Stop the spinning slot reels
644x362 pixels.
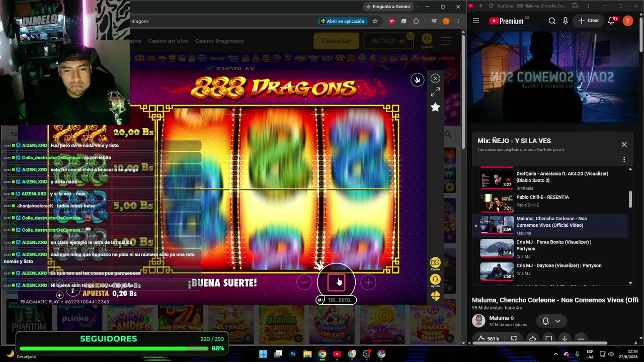pyautogui.click(x=336, y=282)
